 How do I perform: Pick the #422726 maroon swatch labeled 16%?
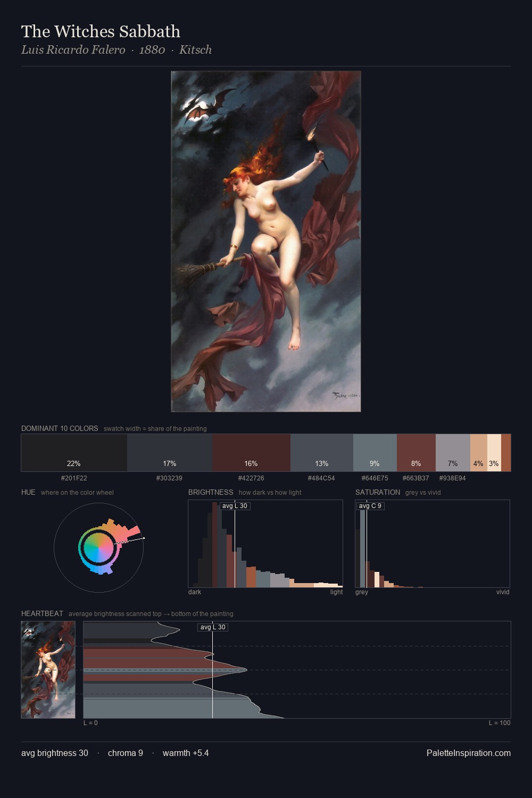coord(251,453)
